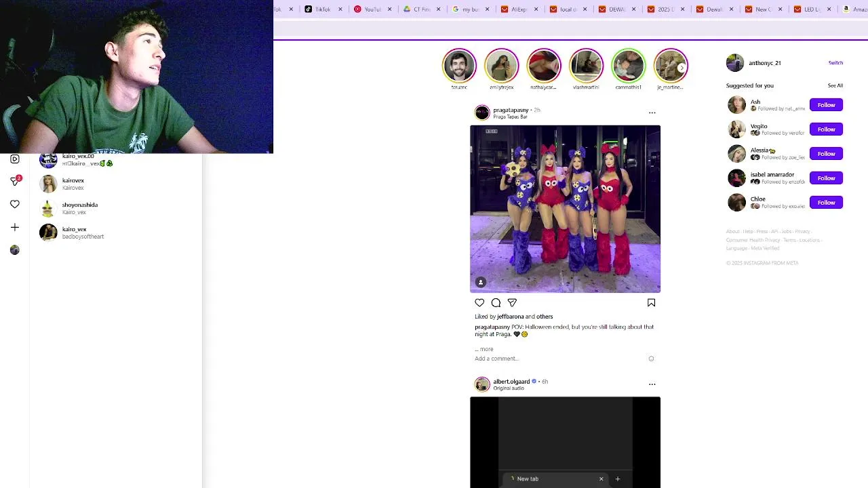
Task: View emilyfrojex's story
Action: pyautogui.click(x=502, y=66)
